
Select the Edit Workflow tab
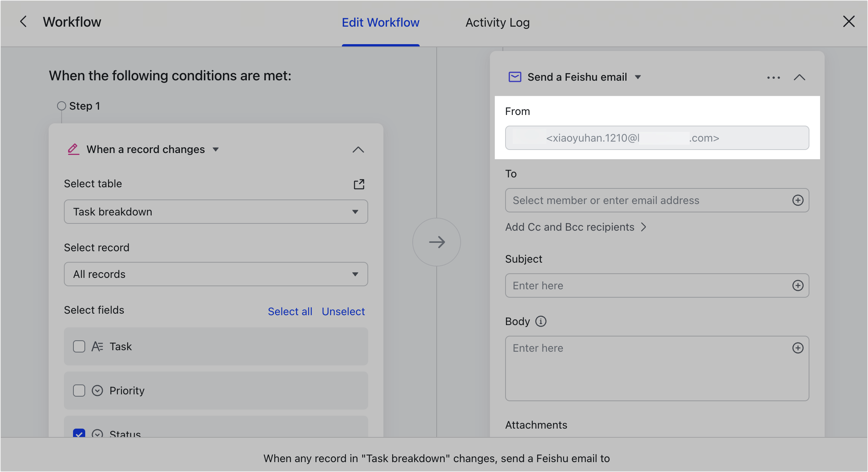point(380,22)
